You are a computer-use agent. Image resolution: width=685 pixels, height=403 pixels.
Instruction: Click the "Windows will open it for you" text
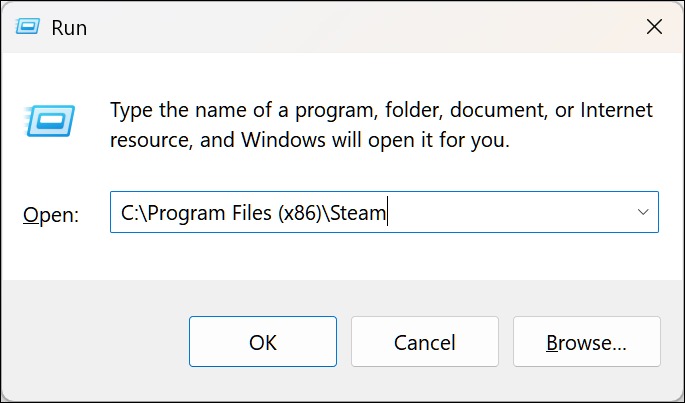375,140
